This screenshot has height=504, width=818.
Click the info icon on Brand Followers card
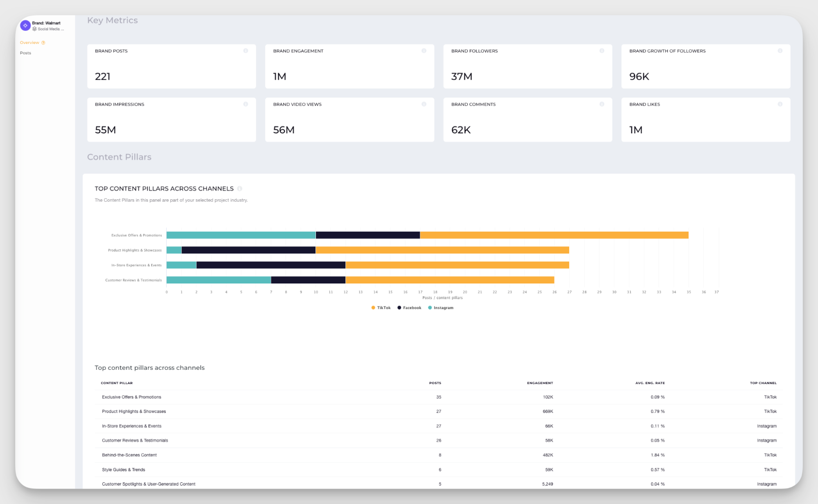coord(602,51)
